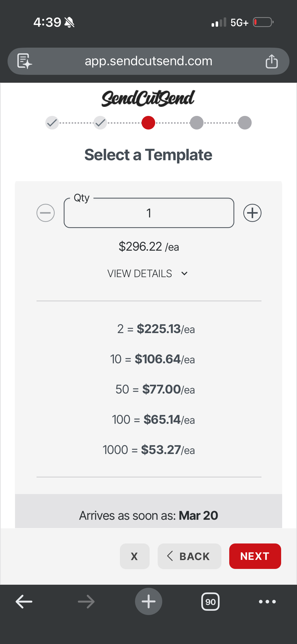Expand the VIEW DETAILS section
Image resolution: width=297 pixels, height=644 pixels.
point(148,274)
